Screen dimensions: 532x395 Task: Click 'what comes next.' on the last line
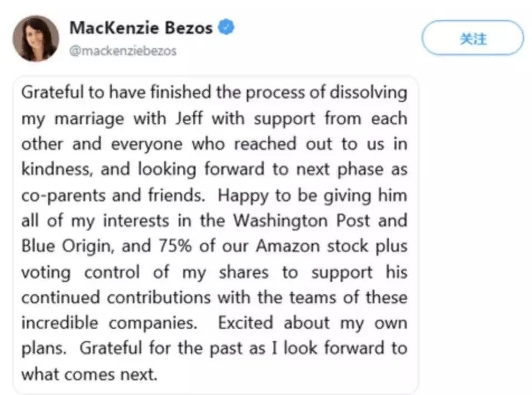pyautogui.click(x=90, y=374)
